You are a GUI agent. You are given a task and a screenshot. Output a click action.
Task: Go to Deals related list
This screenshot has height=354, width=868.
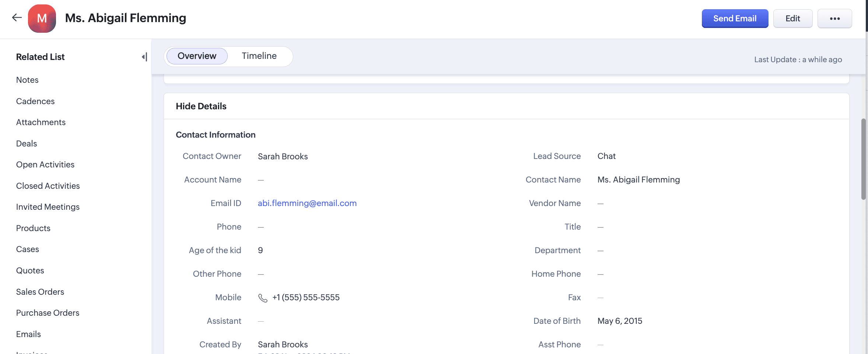click(x=27, y=144)
